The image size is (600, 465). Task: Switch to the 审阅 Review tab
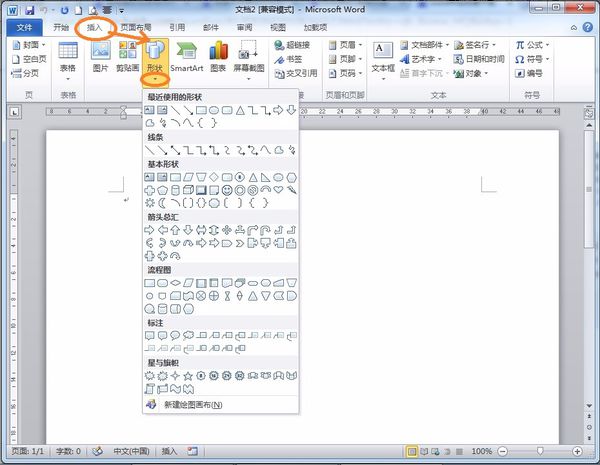pos(245,27)
